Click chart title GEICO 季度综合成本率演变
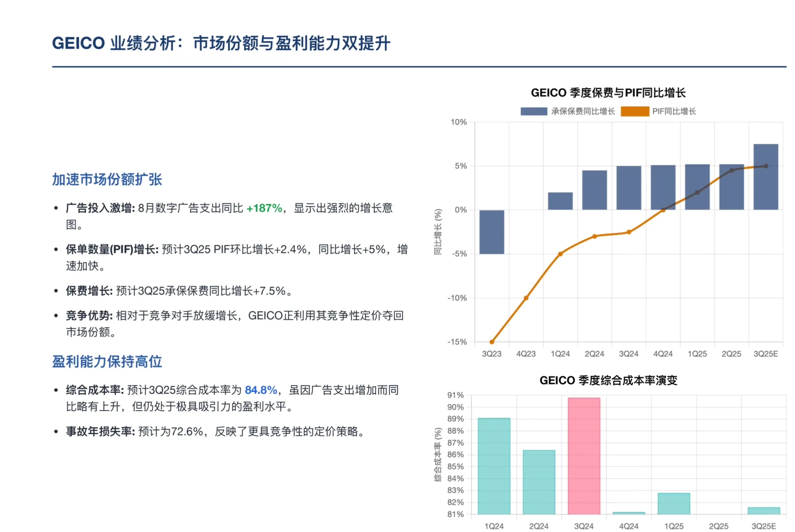The image size is (795, 532). pyautogui.click(x=608, y=380)
